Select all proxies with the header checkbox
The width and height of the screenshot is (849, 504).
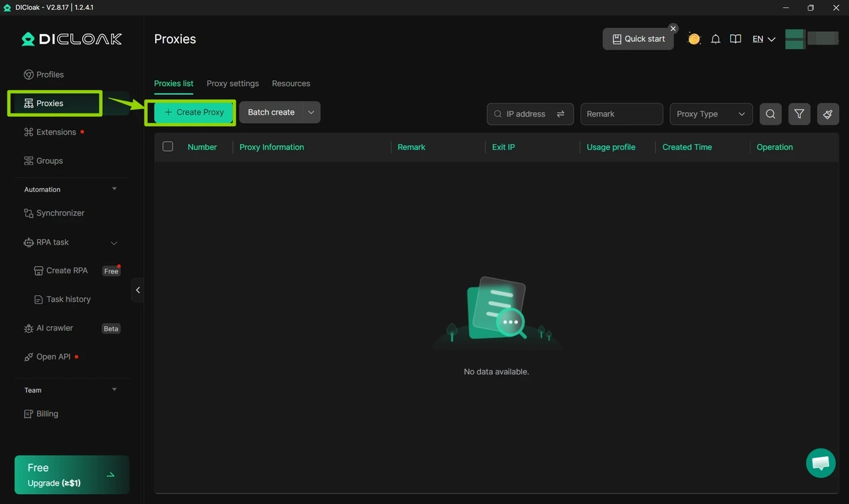click(x=168, y=146)
